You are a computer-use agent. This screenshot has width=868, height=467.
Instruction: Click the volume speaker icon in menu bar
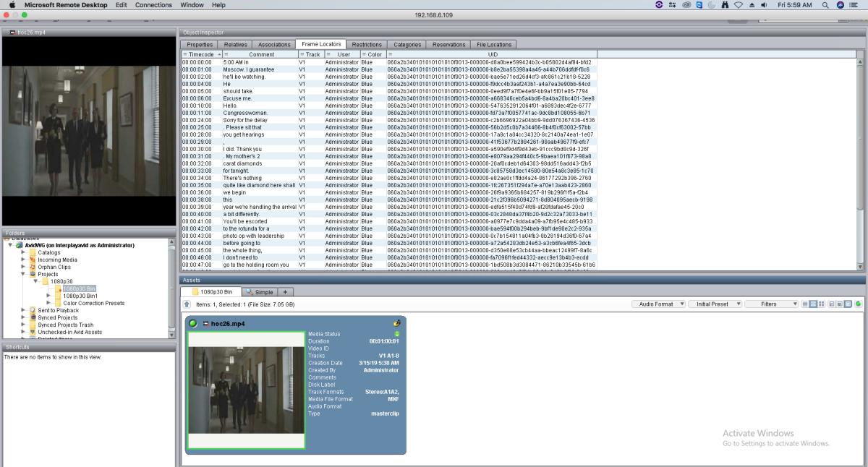[x=764, y=5]
